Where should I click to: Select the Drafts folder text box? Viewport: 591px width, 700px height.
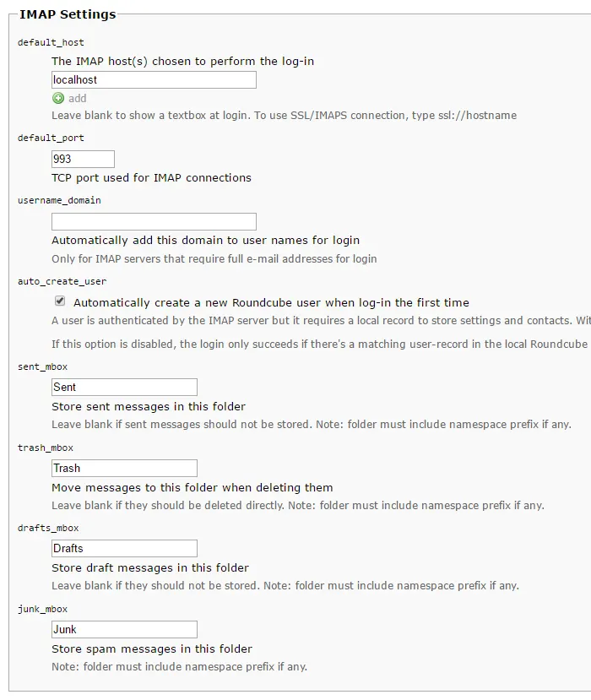124,548
